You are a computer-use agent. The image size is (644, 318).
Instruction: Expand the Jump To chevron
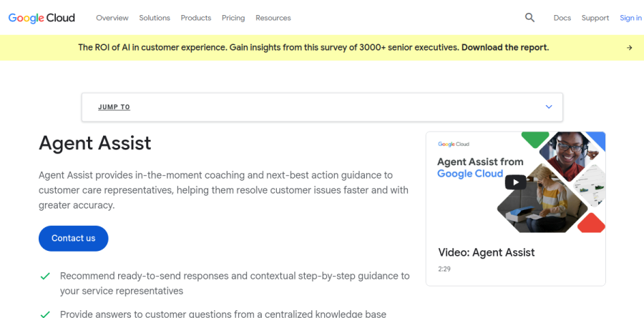[549, 106]
